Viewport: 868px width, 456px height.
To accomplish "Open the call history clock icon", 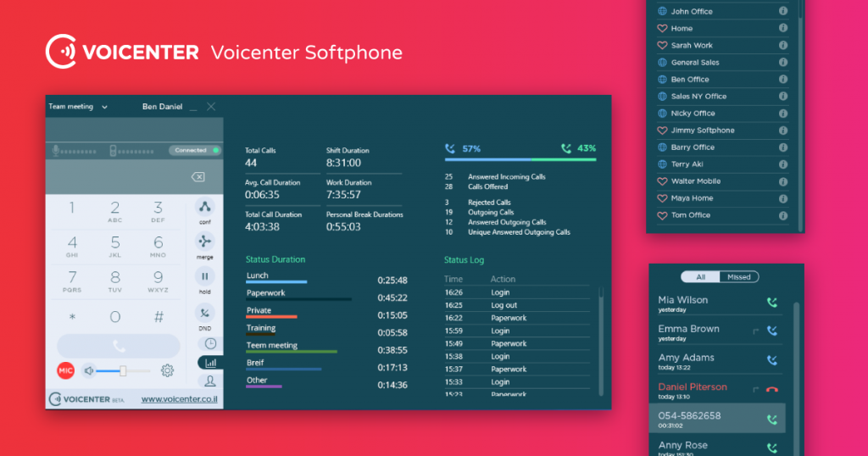I will pyautogui.click(x=209, y=343).
